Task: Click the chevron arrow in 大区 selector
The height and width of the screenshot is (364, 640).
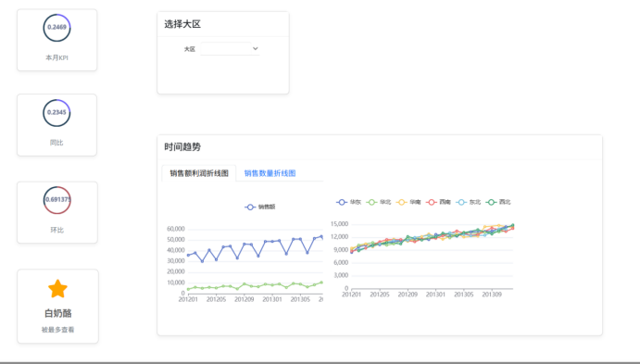Action: click(x=255, y=48)
